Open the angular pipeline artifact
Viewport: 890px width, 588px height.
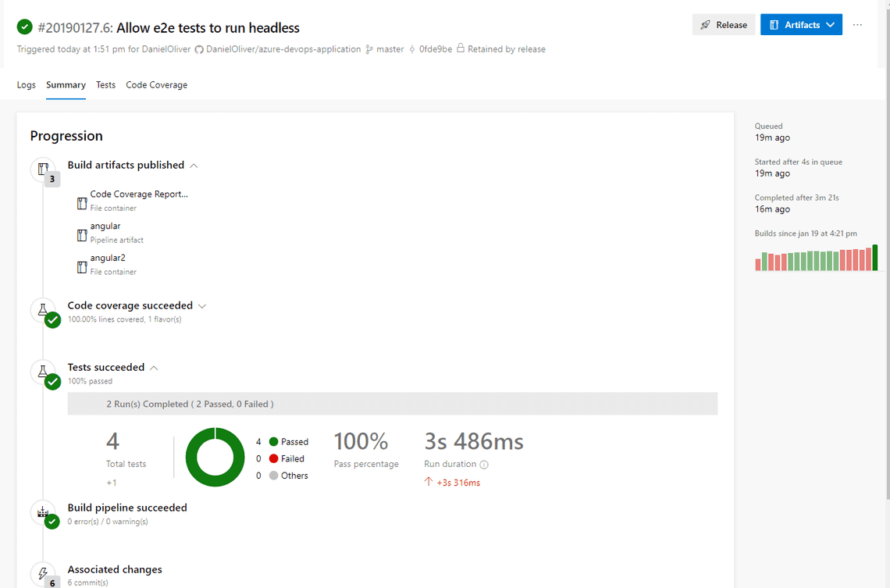click(105, 226)
